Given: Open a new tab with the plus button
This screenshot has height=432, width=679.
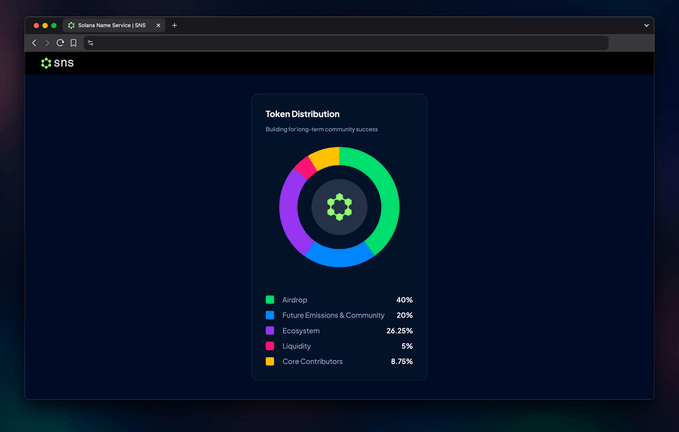Looking at the screenshot, I should point(174,25).
